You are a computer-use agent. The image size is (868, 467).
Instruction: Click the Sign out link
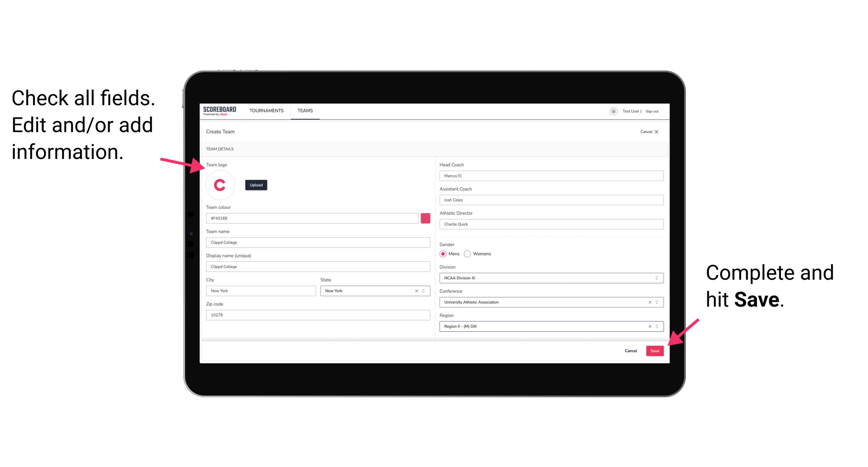click(651, 111)
